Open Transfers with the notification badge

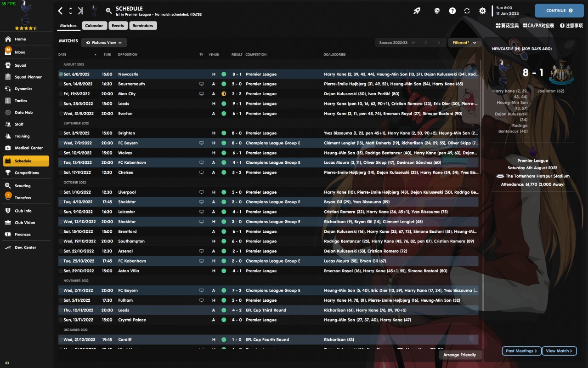click(26, 197)
